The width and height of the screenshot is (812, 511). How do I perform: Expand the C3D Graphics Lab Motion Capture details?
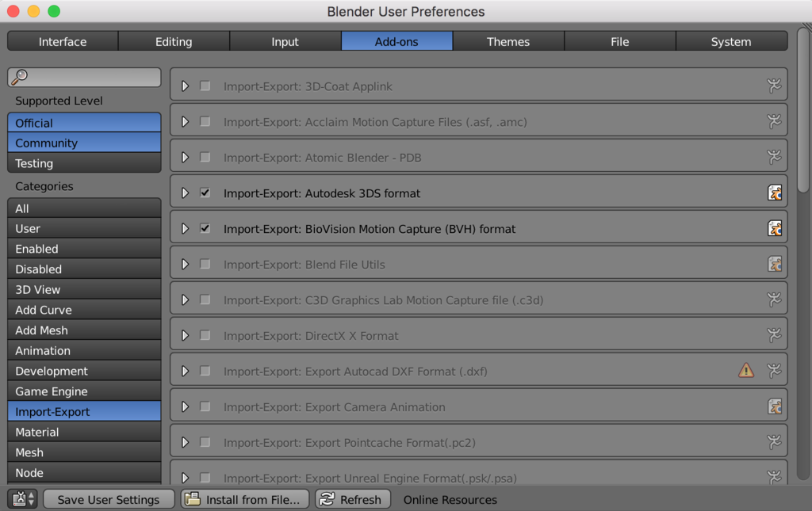coord(185,300)
